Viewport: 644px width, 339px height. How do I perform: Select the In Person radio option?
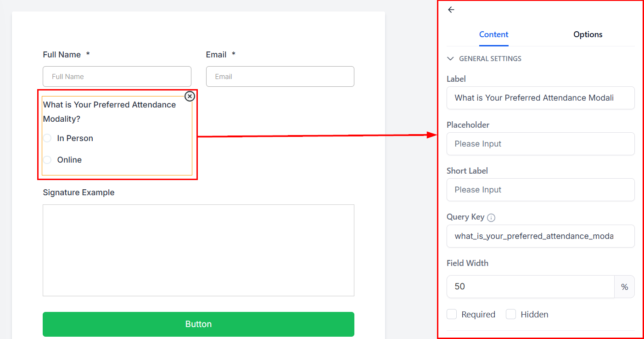click(x=47, y=138)
